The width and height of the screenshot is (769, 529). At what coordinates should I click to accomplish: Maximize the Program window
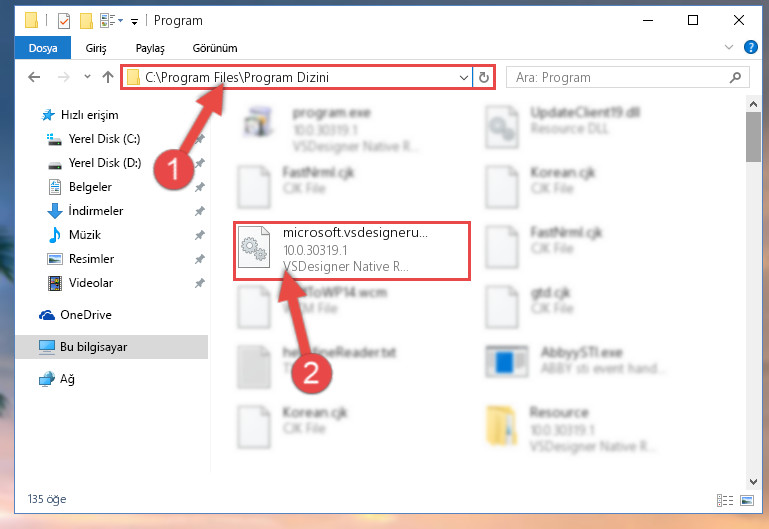tap(693, 20)
